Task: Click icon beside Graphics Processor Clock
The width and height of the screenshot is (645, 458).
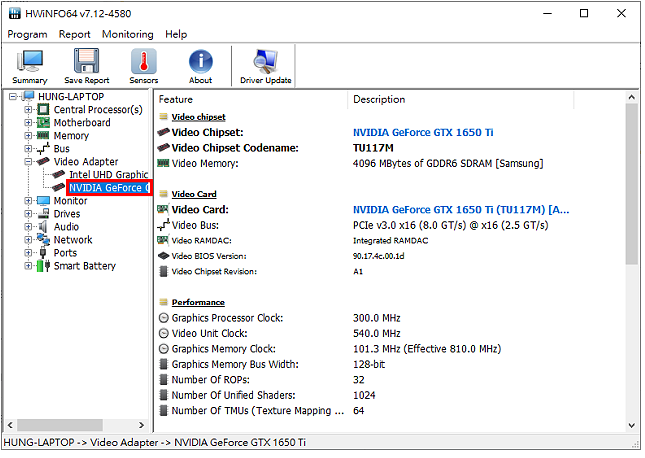Action: [164, 318]
